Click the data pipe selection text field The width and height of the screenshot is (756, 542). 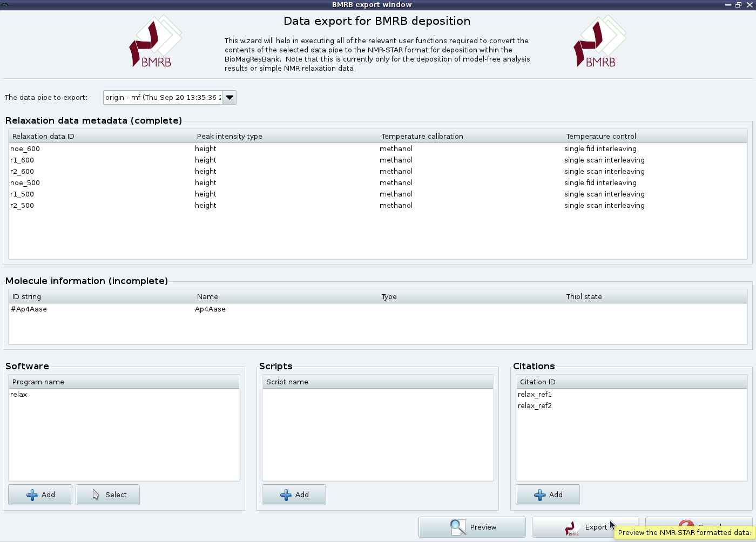(163, 98)
